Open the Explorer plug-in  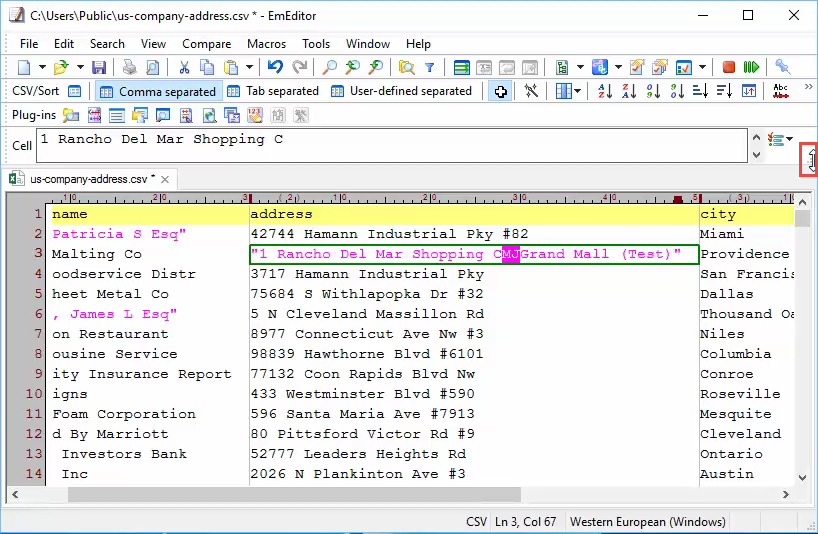(70, 115)
